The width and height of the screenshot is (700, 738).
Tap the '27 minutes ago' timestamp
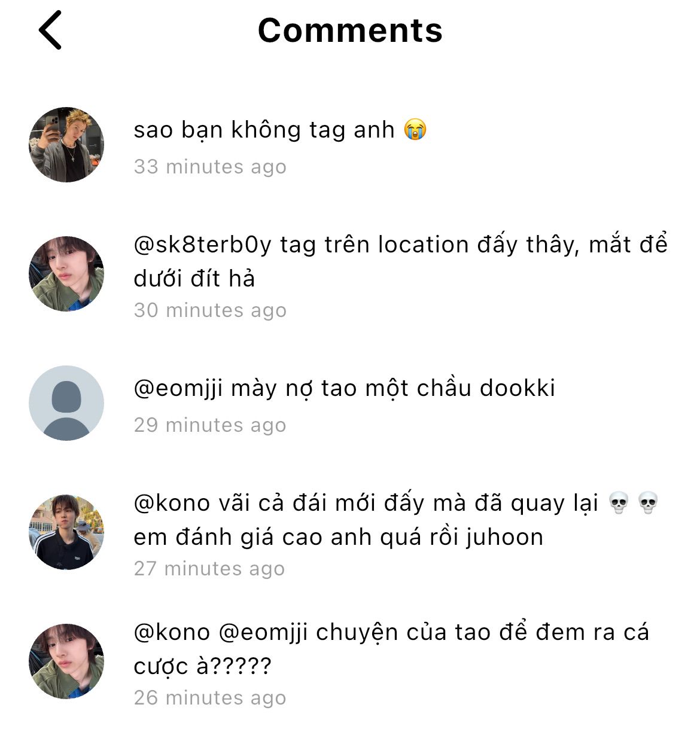(209, 569)
